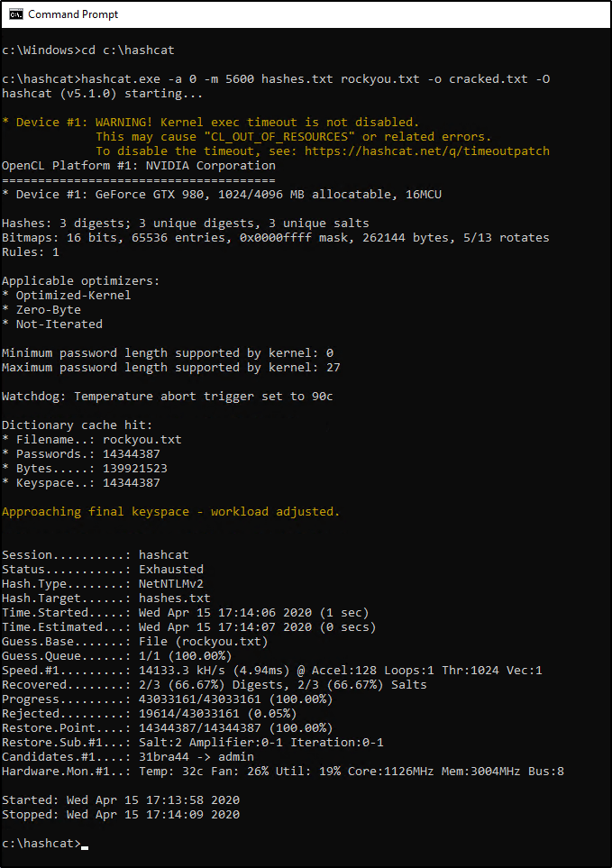The width and height of the screenshot is (612, 868).
Task: Click the "OpenCL Platform #1: NVIDIA Corporation" line
Action: (x=139, y=166)
